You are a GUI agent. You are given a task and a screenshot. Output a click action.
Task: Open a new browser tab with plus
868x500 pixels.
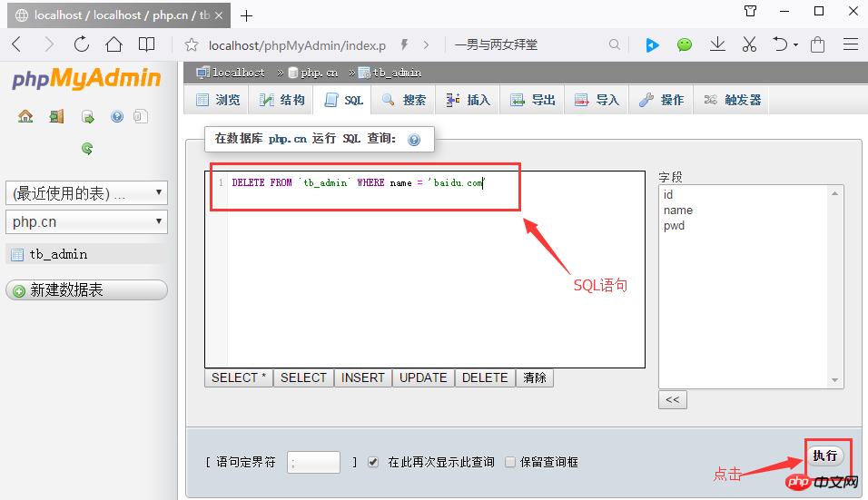(x=246, y=16)
